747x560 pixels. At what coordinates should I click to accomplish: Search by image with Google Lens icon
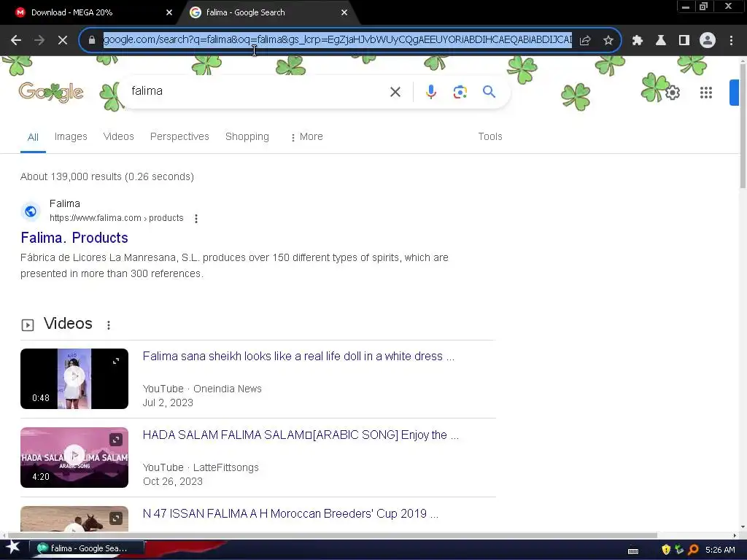point(460,92)
